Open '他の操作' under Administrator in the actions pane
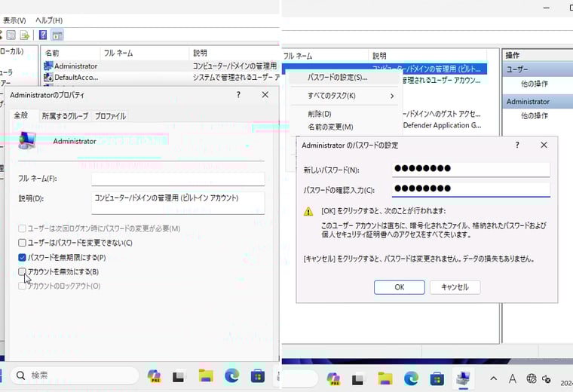Screen dimensions: 573x392 click(534, 116)
